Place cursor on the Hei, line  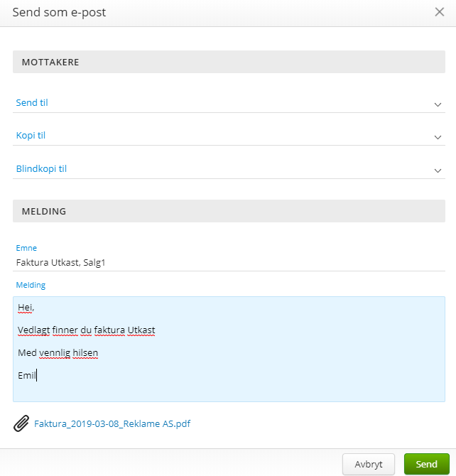pos(26,308)
